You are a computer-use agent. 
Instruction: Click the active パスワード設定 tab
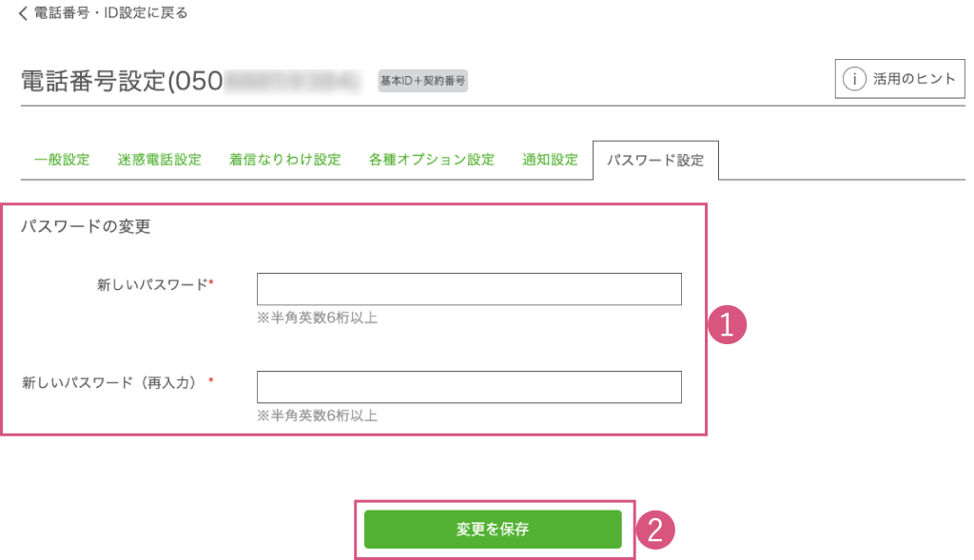pos(655,160)
